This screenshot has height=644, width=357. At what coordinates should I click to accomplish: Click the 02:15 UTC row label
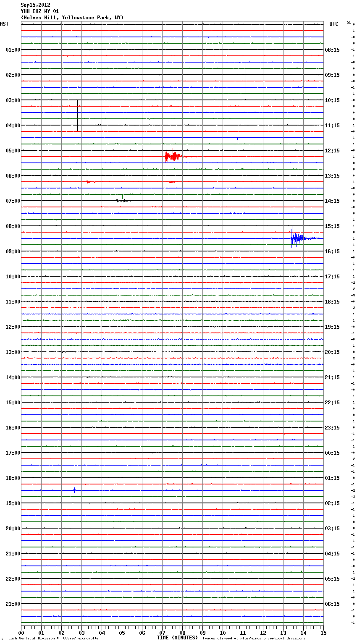click(x=332, y=503)
